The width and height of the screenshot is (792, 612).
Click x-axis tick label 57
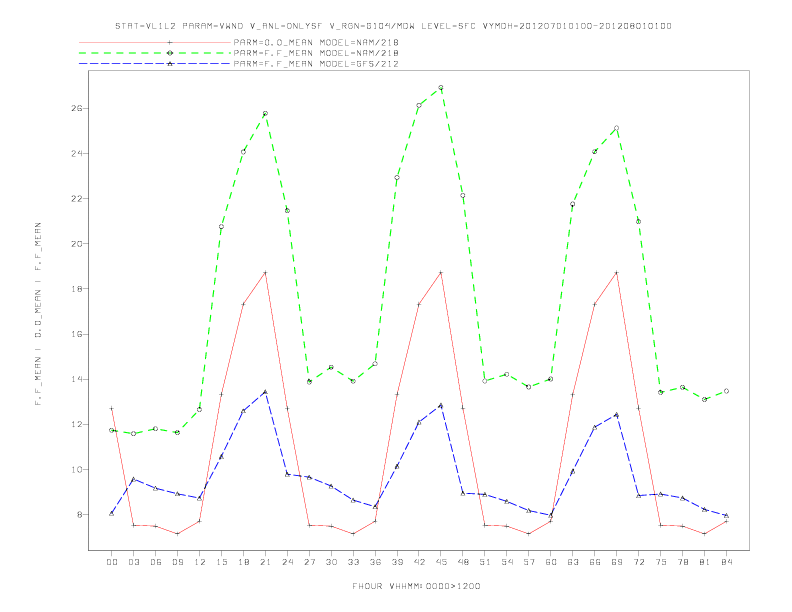(x=529, y=562)
